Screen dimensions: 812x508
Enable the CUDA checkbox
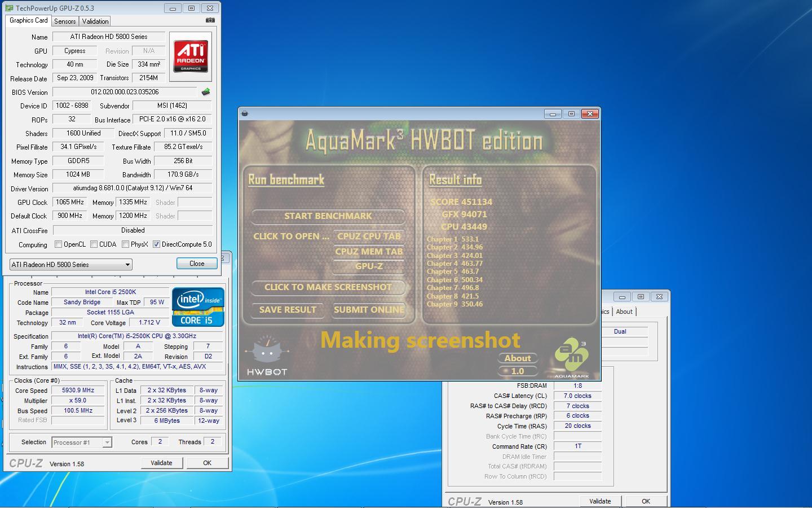94,244
